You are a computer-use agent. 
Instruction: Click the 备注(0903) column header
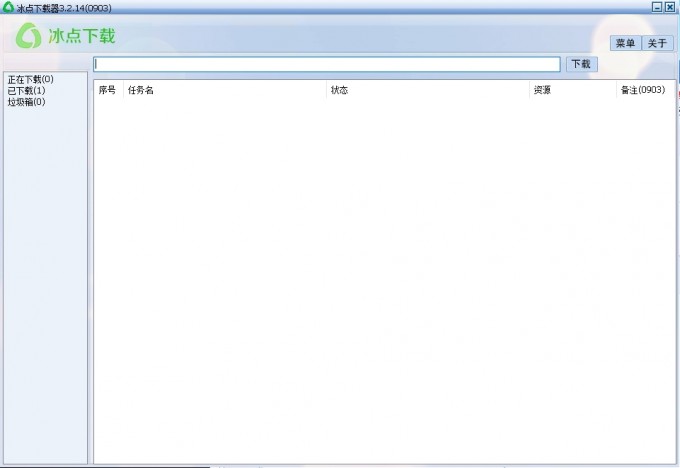tap(645, 90)
